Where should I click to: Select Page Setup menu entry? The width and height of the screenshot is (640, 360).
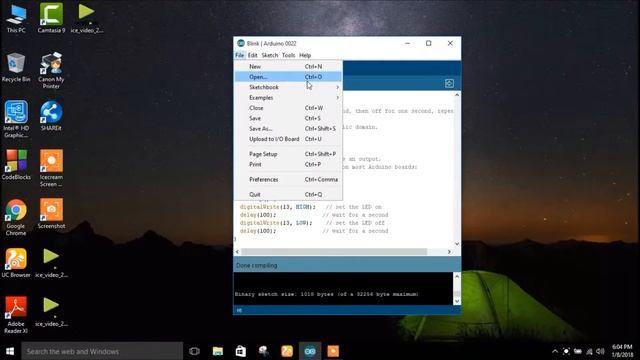point(288,154)
